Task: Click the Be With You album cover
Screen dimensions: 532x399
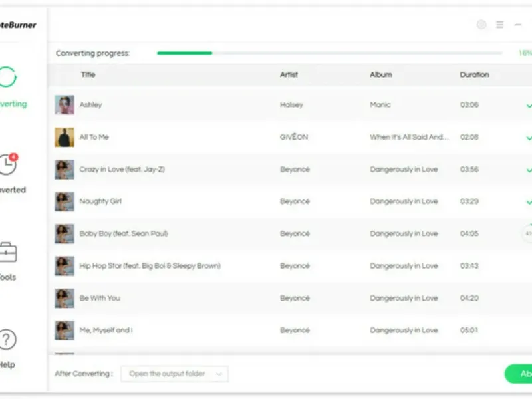Action: tap(65, 298)
